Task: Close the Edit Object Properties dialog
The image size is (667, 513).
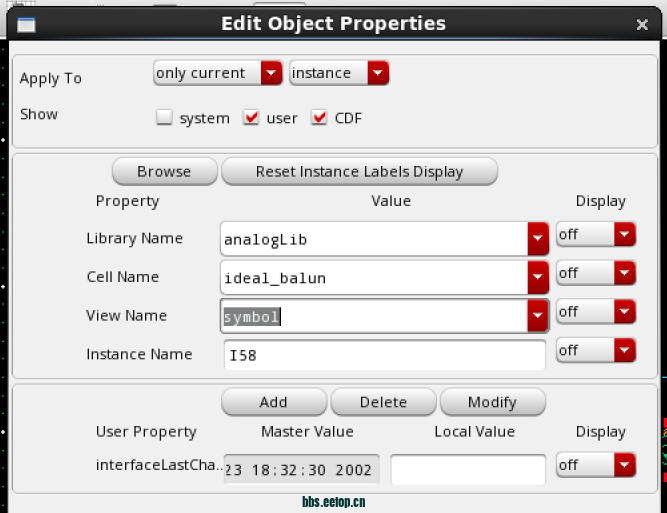Action: click(642, 25)
